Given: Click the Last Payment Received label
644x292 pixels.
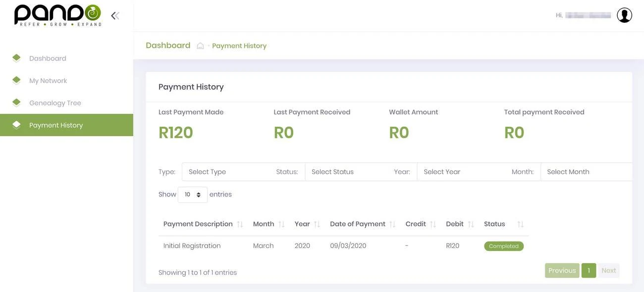Looking at the screenshot, I should click(x=312, y=112).
